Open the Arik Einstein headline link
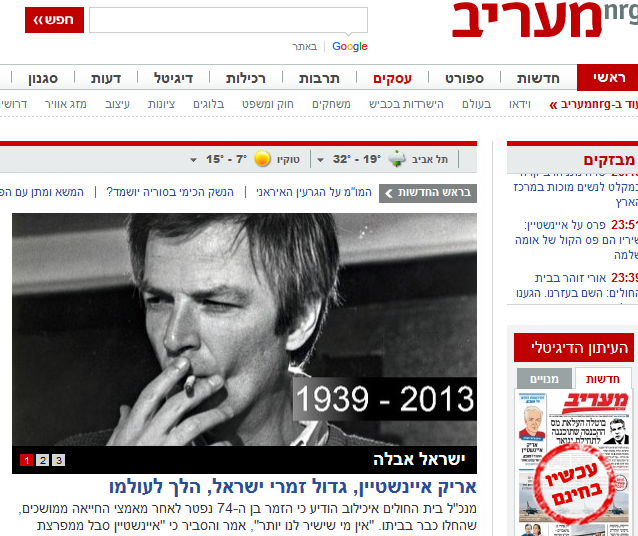 tap(293, 487)
